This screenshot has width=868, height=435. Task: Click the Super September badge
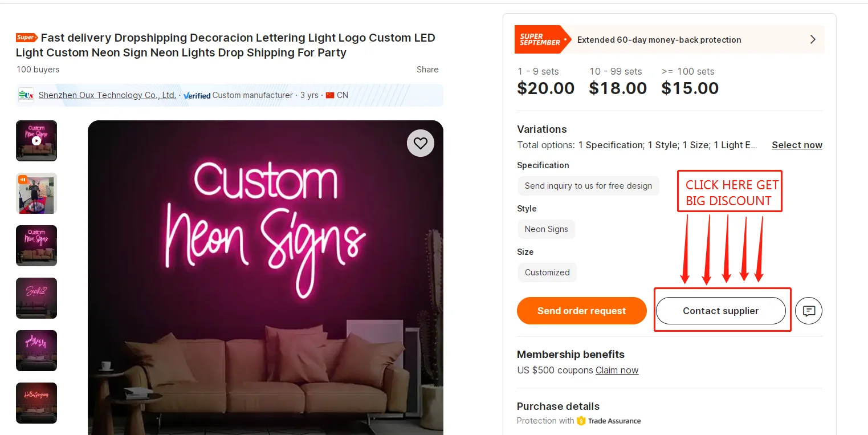pos(540,39)
